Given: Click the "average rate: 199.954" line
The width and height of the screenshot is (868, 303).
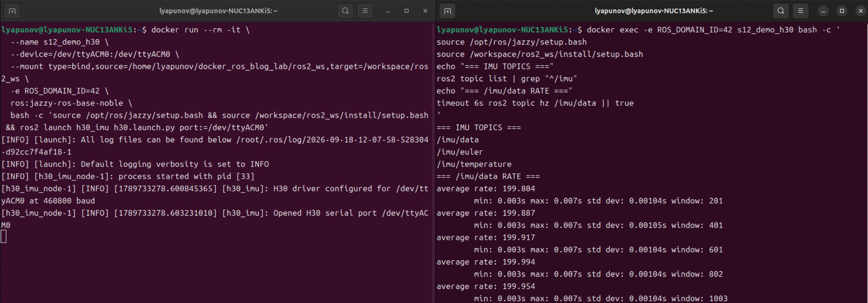Looking at the screenshot, I should 486,286.
